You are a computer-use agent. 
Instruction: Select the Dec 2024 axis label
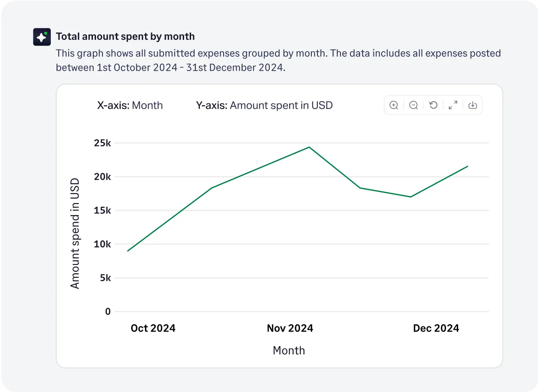pos(436,328)
